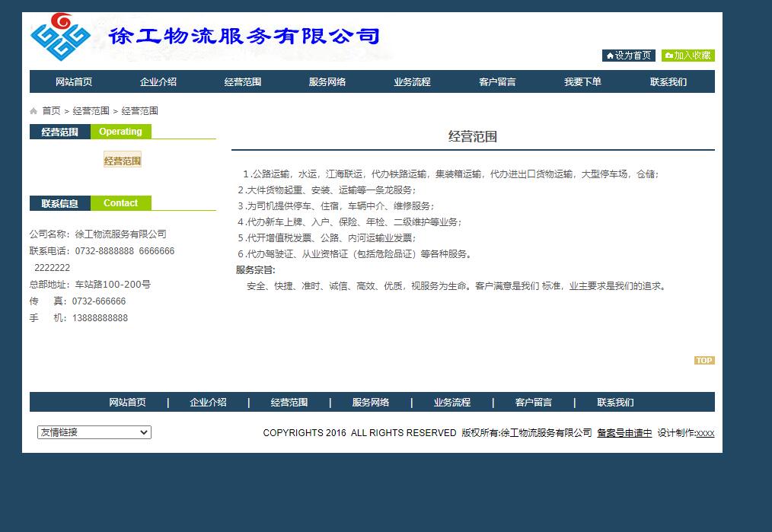The width and height of the screenshot is (772, 532).
Task: Click 网站首页 in the footer navigation
Action: point(127,402)
